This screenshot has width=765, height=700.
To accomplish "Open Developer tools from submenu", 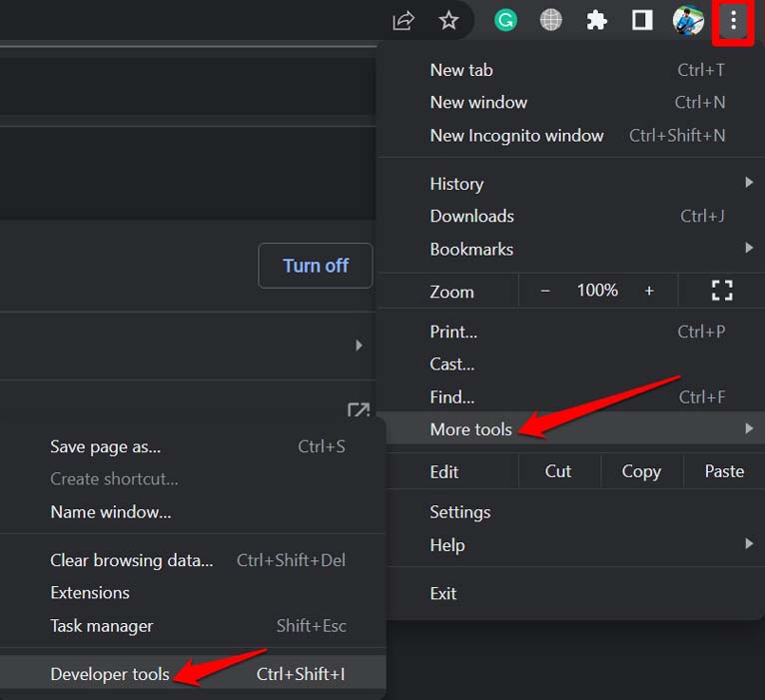I will (193, 674).
